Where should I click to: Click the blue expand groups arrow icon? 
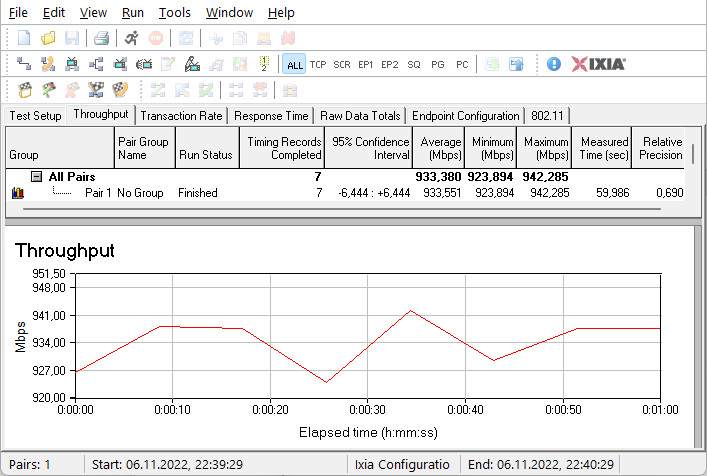516,64
